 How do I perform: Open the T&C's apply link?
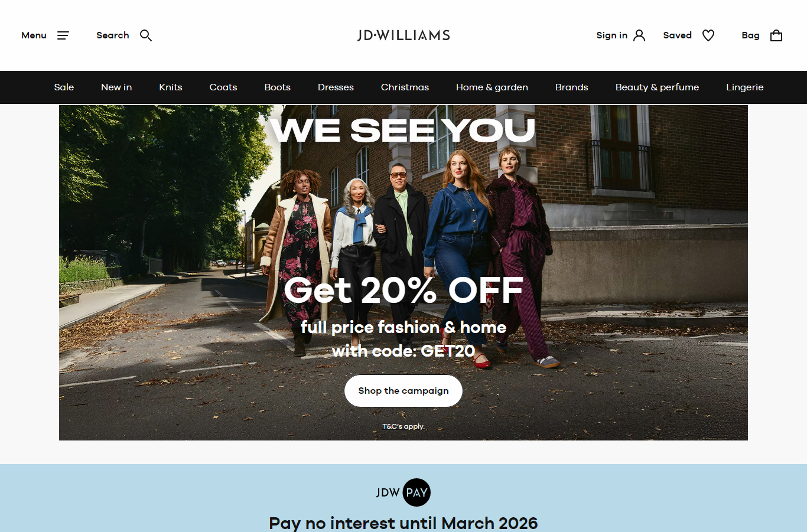[403, 426]
